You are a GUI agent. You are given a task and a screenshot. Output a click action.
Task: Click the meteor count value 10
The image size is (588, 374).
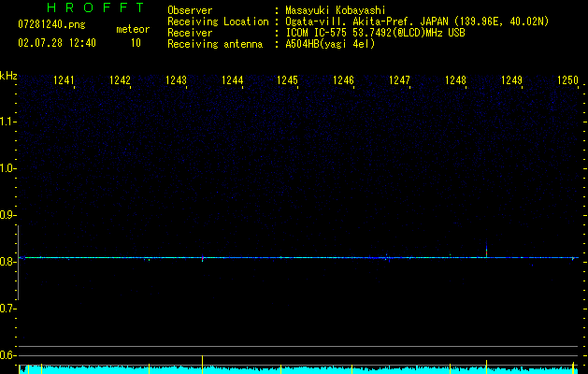pyautogui.click(x=136, y=43)
